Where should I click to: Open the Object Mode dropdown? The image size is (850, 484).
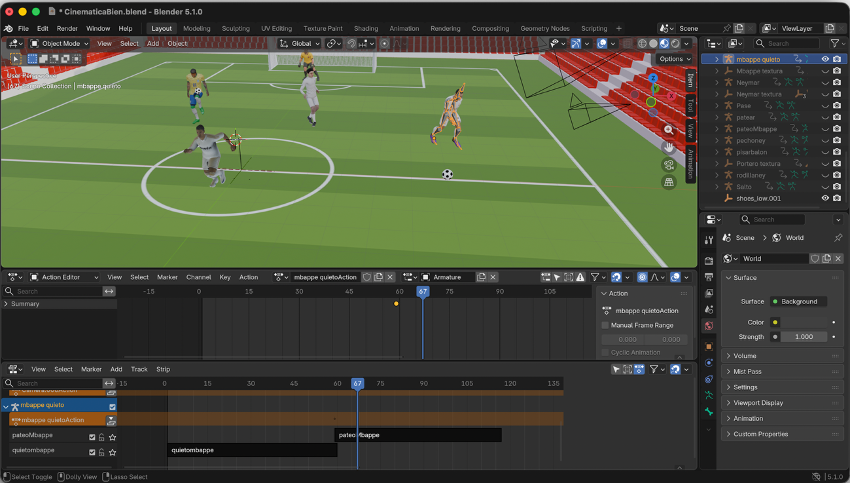point(58,44)
